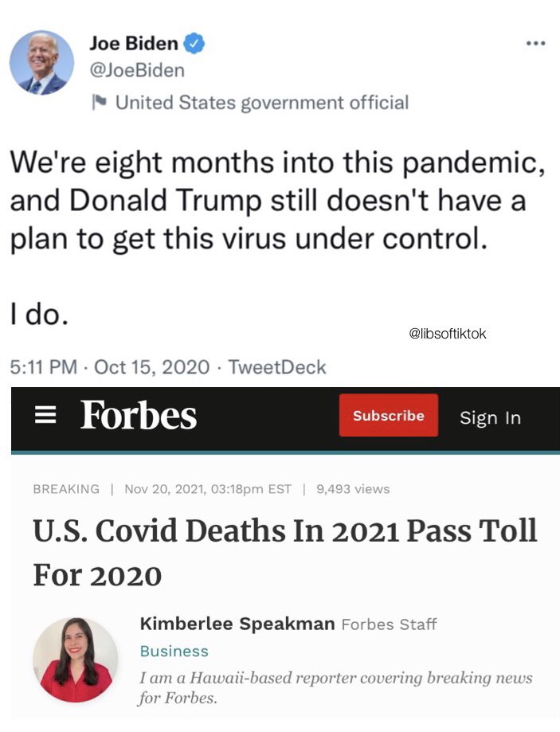Click the Joe Biden display name
560x732 pixels.
tap(134, 44)
